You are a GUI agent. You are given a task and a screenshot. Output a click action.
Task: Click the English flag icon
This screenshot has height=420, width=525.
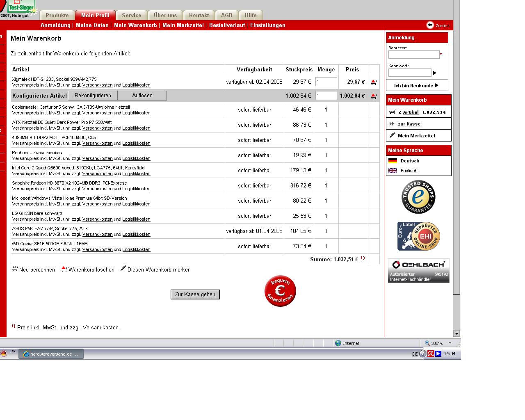[x=393, y=171]
